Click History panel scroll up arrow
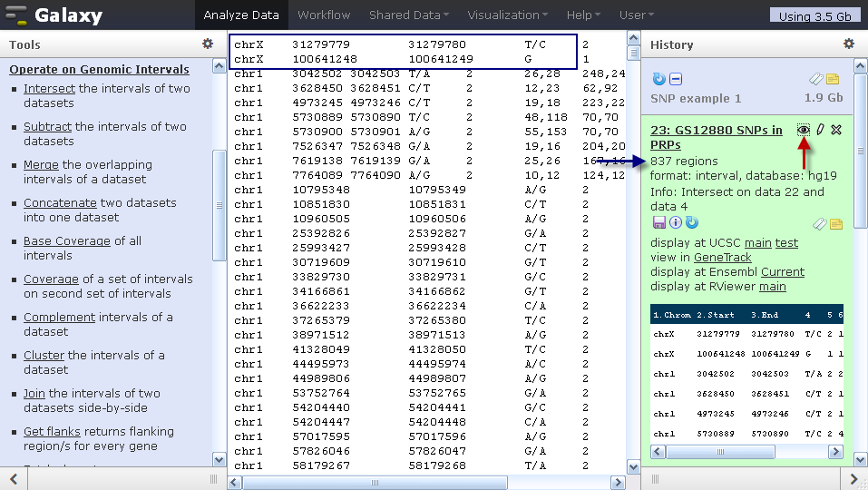Viewport: 868px width, 490px height. [860, 66]
